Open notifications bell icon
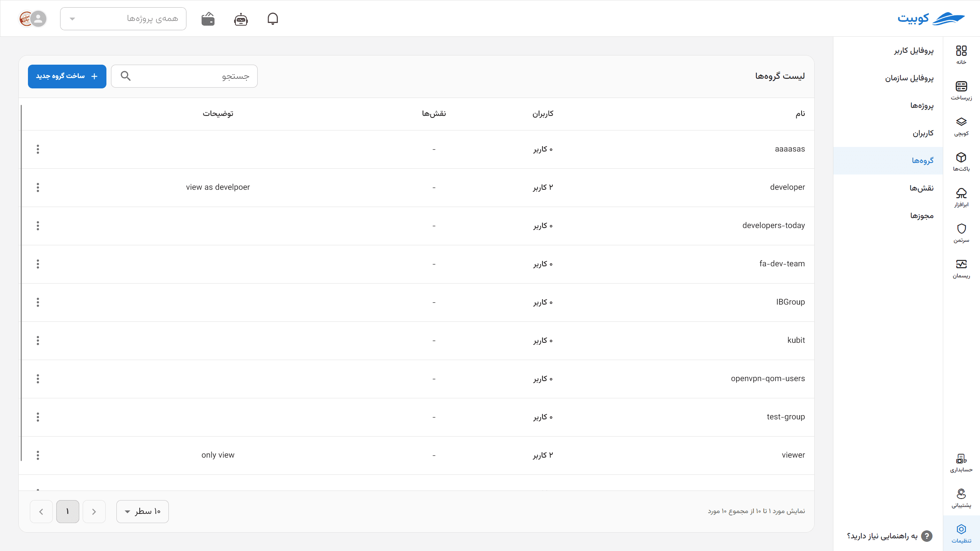Image resolution: width=980 pixels, height=551 pixels. pos(273,19)
